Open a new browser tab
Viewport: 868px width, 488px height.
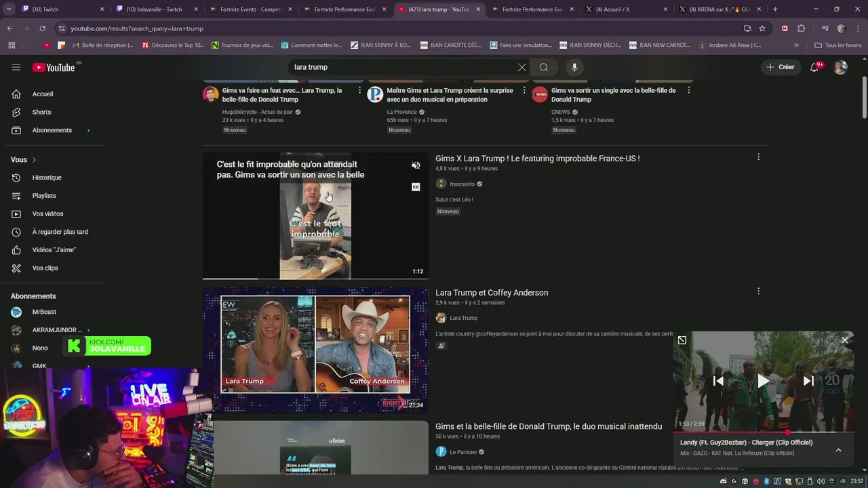pos(775,9)
